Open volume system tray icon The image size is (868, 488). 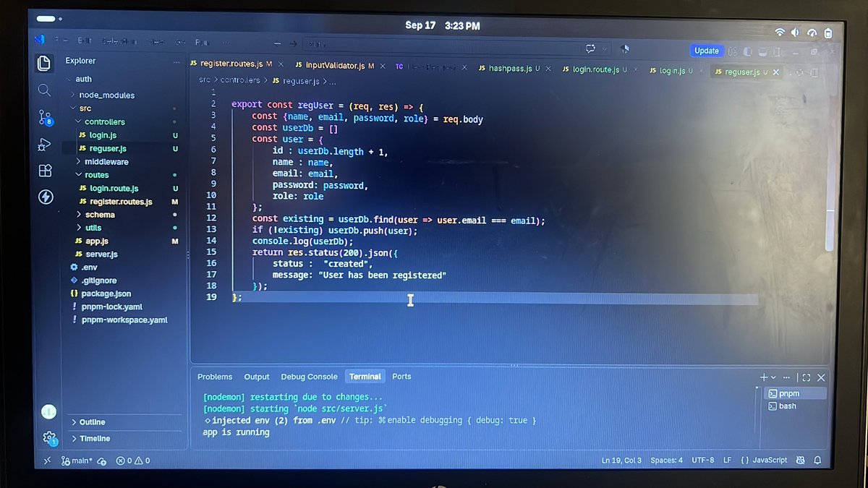coord(796,33)
